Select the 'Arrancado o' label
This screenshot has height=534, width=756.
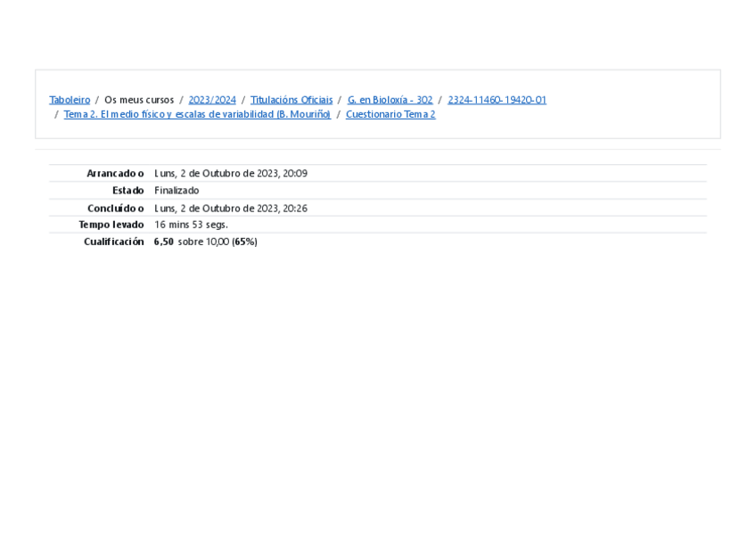tap(115, 174)
